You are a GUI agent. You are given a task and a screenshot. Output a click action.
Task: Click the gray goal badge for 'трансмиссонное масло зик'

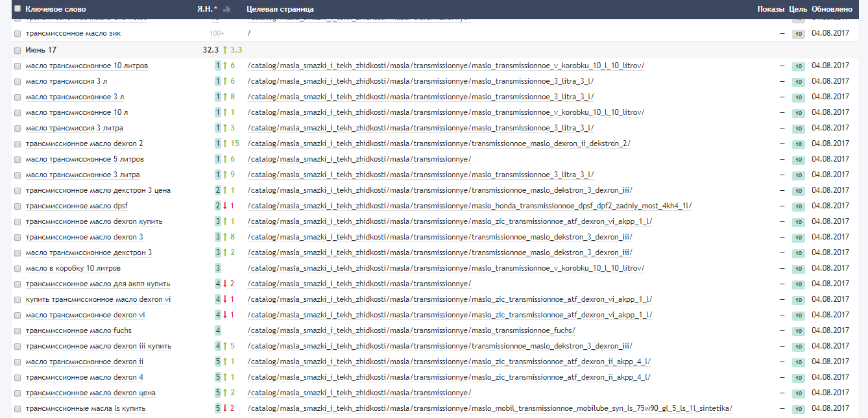pyautogui.click(x=798, y=34)
